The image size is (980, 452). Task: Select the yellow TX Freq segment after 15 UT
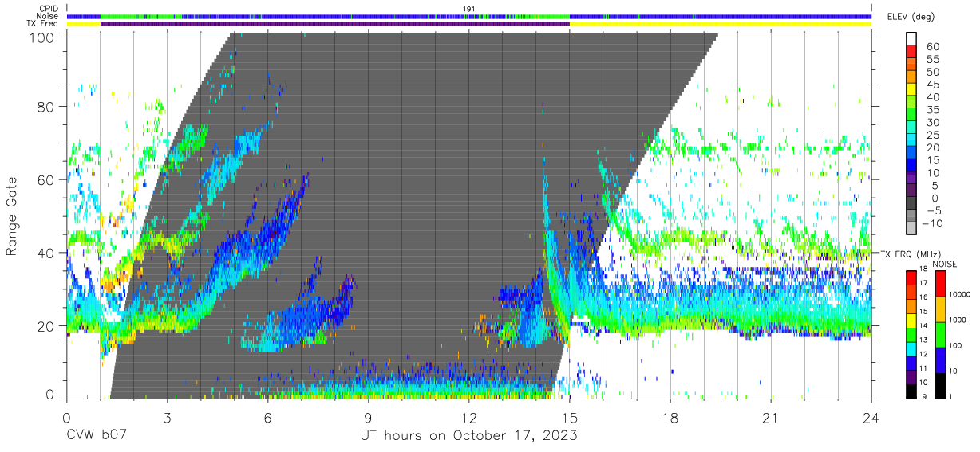[720, 24]
